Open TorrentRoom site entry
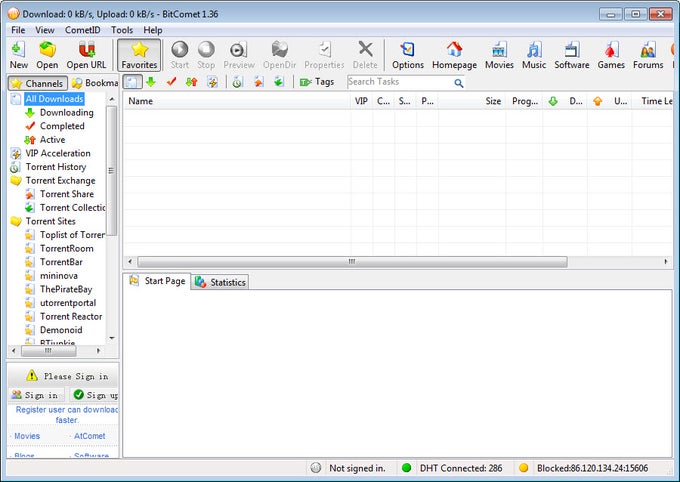 pyautogui.click(x=66, y=249)
